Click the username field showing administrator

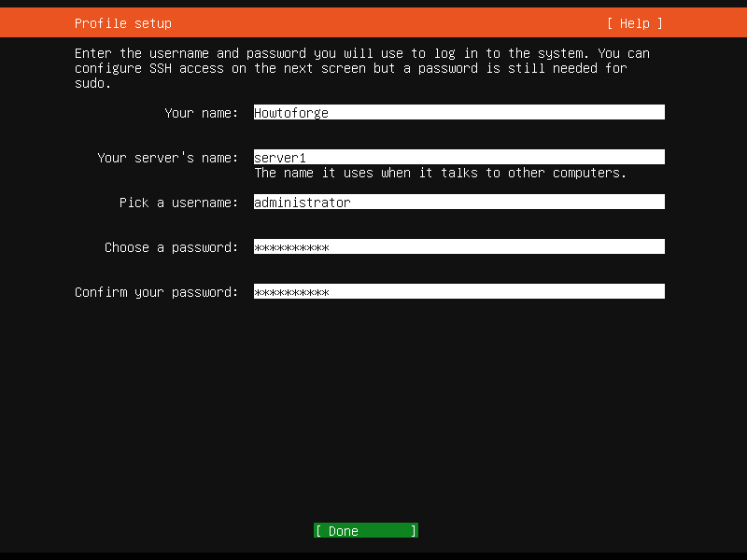click(458, 202)
